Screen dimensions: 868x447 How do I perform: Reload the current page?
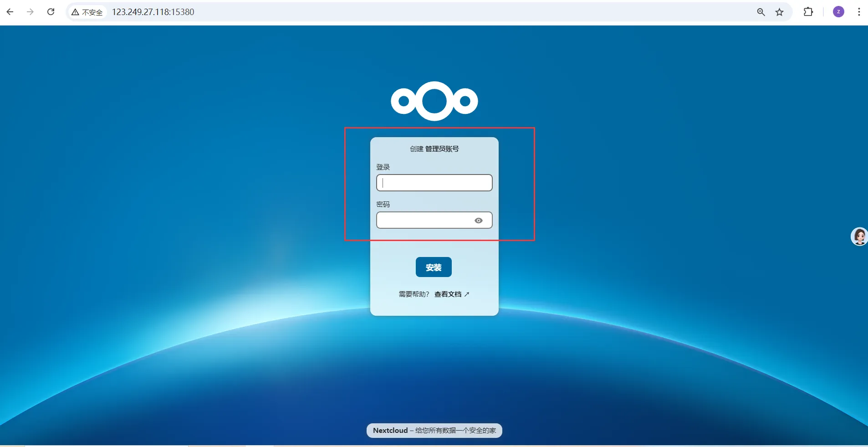[51, 12]
